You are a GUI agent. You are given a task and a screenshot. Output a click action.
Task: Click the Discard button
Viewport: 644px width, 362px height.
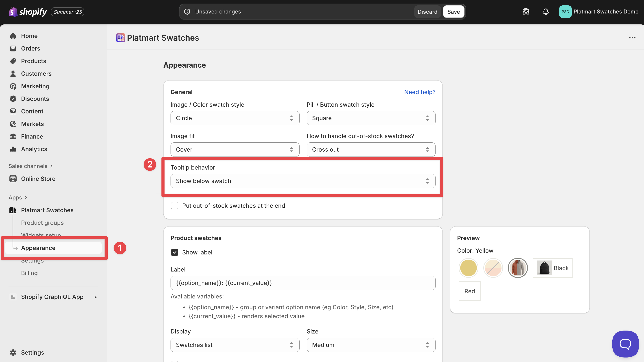pos(427,12)
